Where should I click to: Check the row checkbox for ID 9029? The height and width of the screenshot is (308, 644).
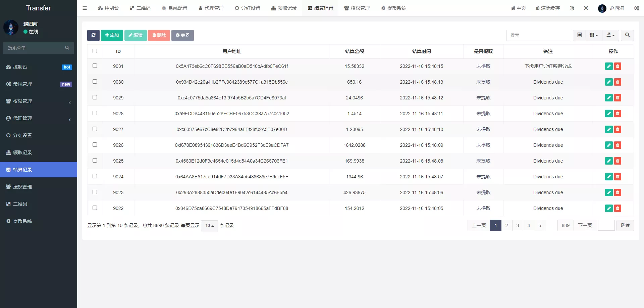[95, 97]
